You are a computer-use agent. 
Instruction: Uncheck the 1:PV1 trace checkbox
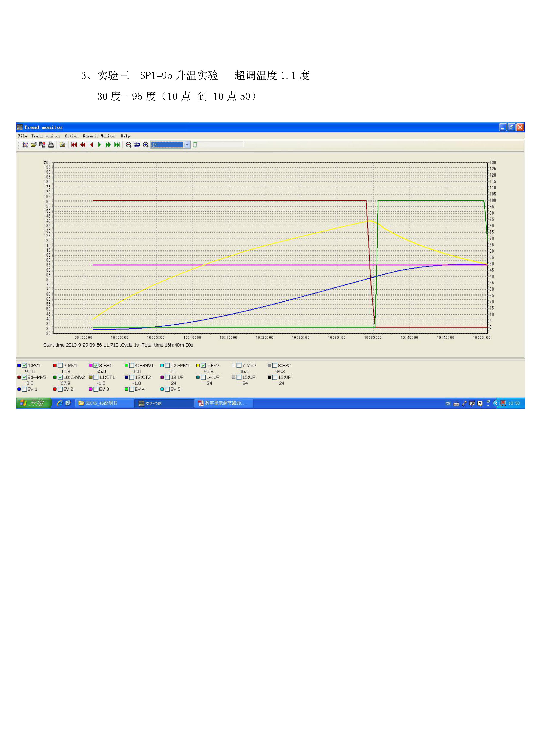pyautogui.click(x=24, y=366)
